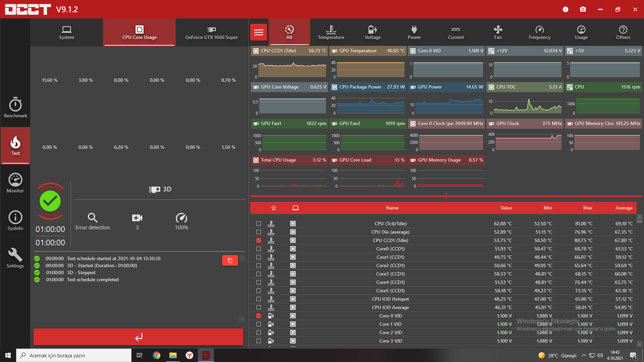This screenshot has height=362, width=644.
Task: Open the red hamburger menu
Action: 259,32
